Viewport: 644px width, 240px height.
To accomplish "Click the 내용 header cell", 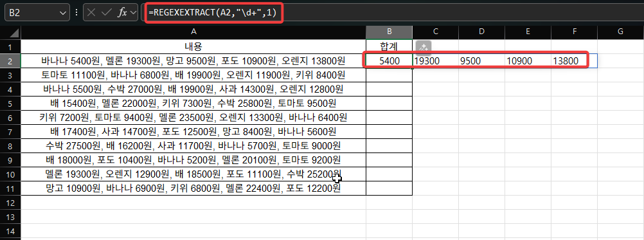I will point(193,46).
